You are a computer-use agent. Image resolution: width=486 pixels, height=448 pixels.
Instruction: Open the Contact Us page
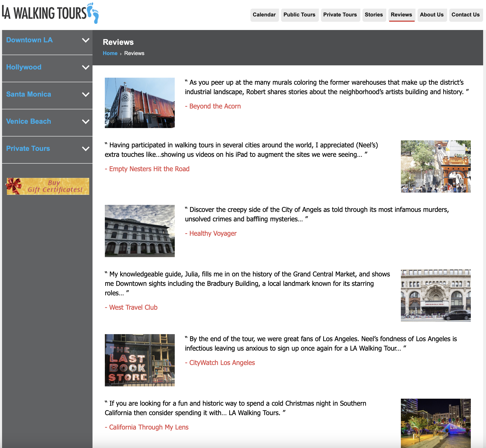pyautogui.click(x=465, y=15)
